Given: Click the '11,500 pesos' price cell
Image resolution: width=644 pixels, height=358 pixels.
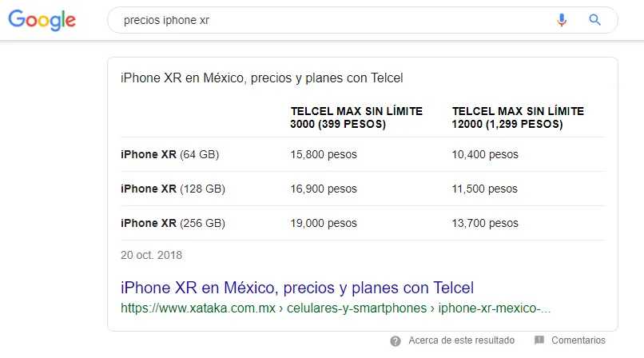Looking at the screenshot, I should [485, 189].
